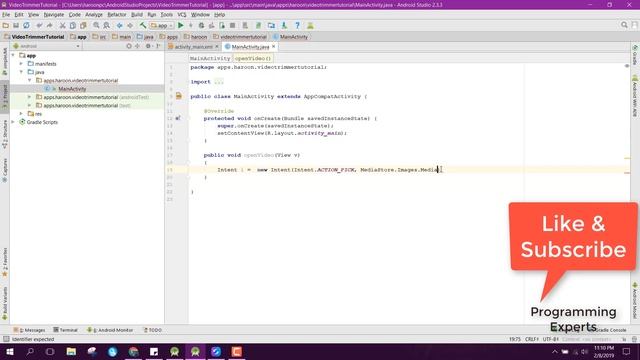
Task: Expand the Gradle Scripts node
Action: 13,122
